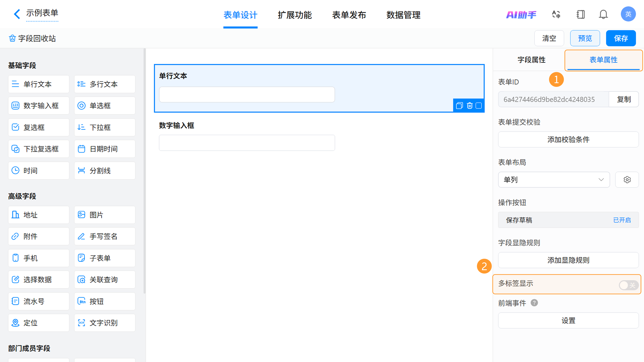Screen dimensions: 644x362
Task: Open 字段回收站 recycle bin
Action: pyautogui.click(x=32, y=38)
